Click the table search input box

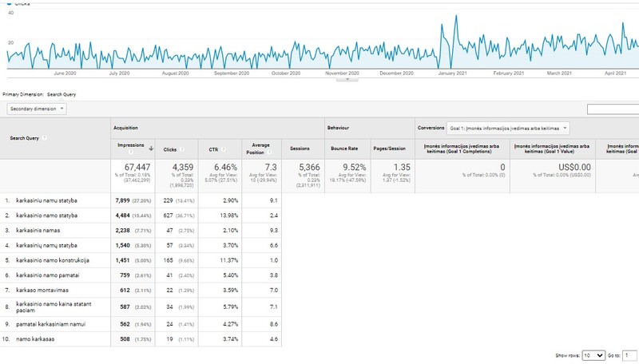pyautogui.click(x=613, y=109)
